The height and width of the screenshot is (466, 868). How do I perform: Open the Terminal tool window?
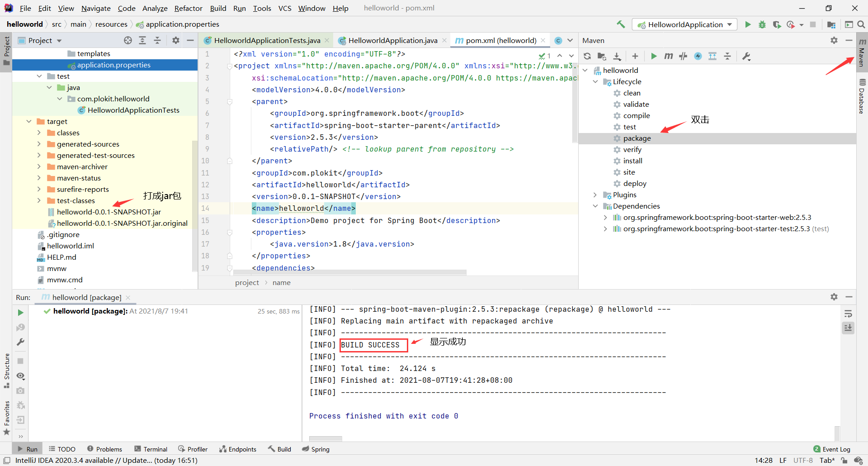151,449
